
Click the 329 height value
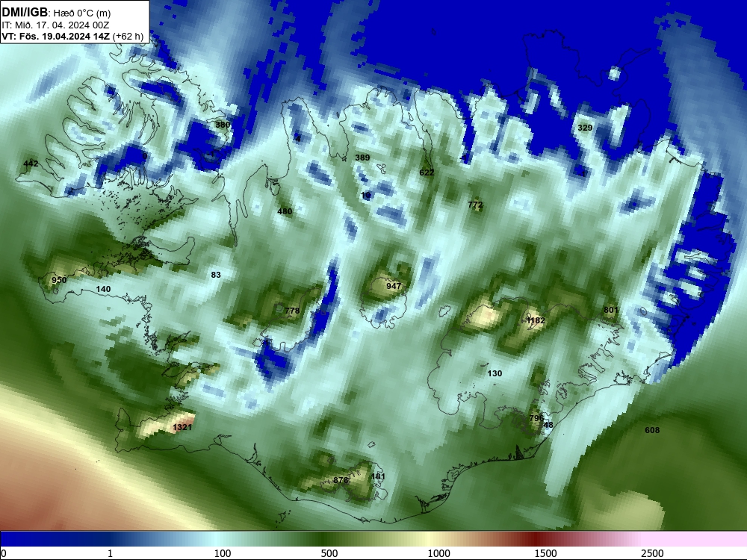585,128
